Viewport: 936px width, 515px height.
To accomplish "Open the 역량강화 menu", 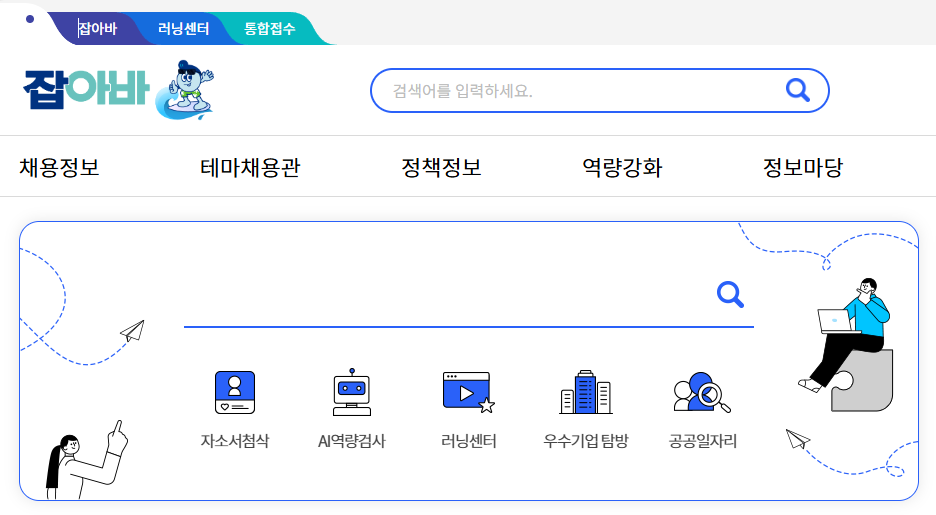I will click(x=622, y=167).
